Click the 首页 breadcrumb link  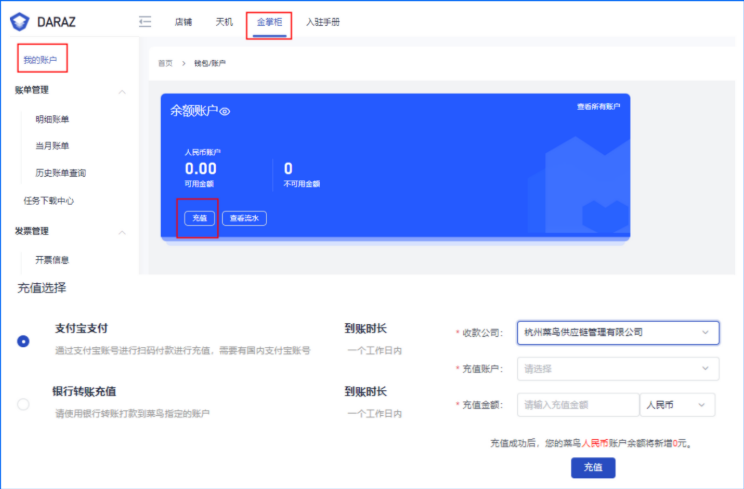click(165, 63)
